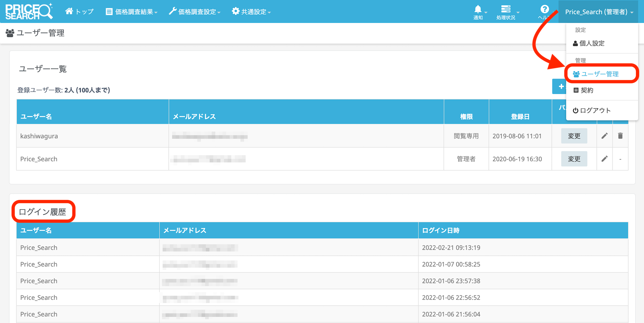Click ログアウト to sign out
This screenshot has height=323, width=644.
[x=595, y=111]
